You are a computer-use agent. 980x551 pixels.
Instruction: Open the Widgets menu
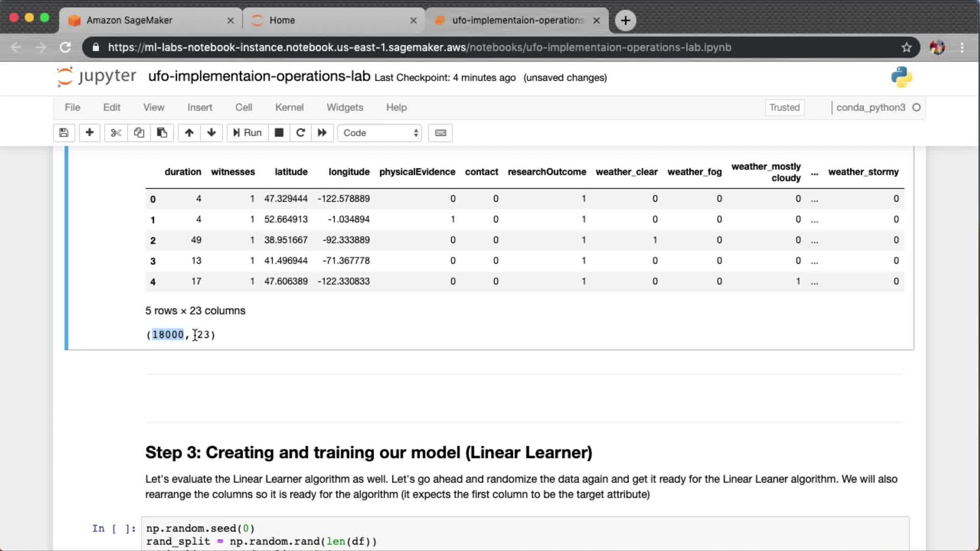tap(345, 107)
